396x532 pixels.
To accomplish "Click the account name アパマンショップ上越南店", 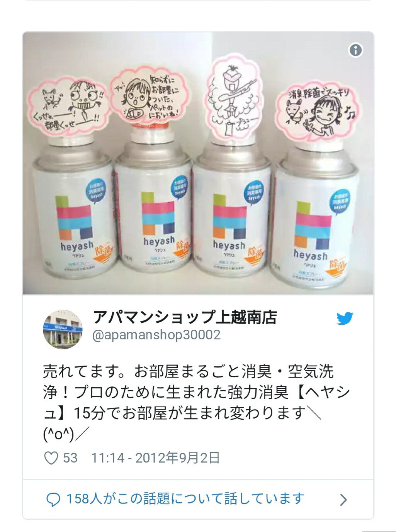I will [185, 318].
